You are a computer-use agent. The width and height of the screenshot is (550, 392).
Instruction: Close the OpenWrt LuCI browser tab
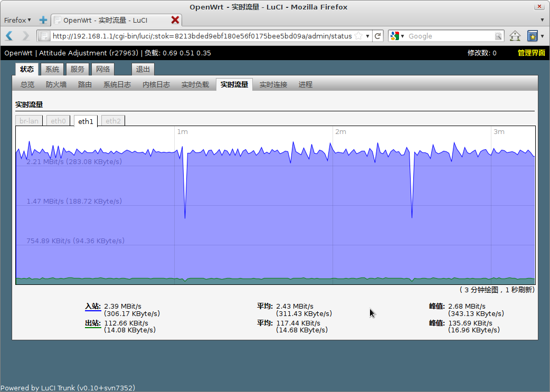(x=175, y=20)
